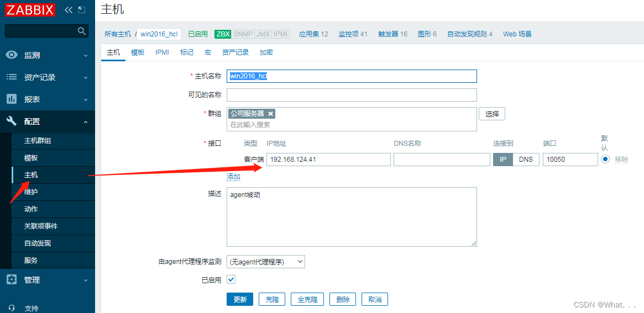The height and width of the screenshot is (313, 644).
Task: Collapse sidebar with double-chevron icon
Action: [69, 9]
